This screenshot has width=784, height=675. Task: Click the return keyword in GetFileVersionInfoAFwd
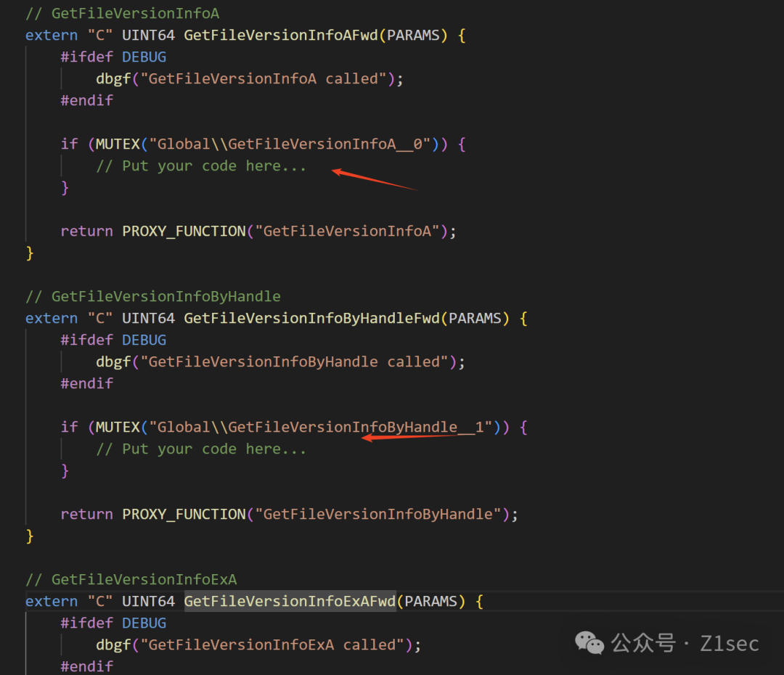click(87, 232)
